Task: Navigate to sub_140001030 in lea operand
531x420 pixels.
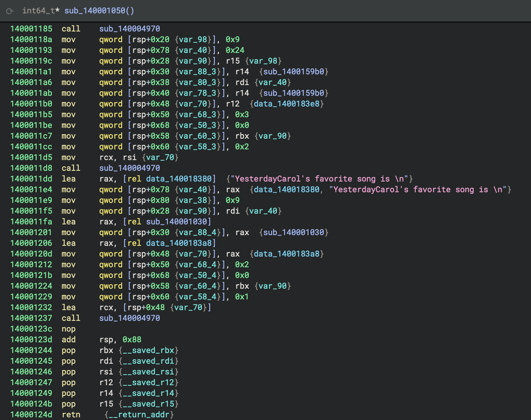Action: (176, 222)
